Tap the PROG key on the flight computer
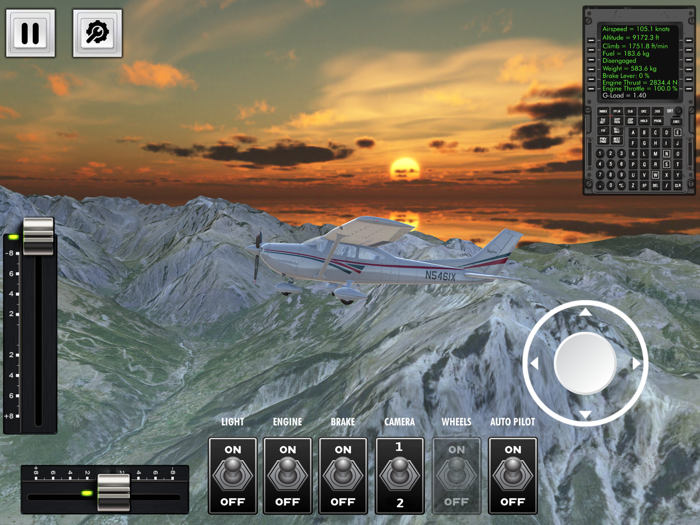This screenshot has height=525, width=700. coord(658,121)
